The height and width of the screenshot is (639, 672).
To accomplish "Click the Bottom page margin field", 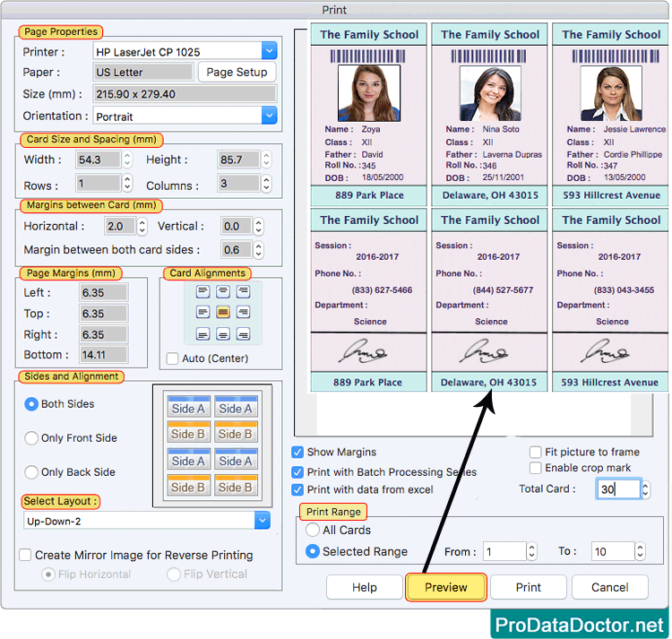I will coord(103,355).
